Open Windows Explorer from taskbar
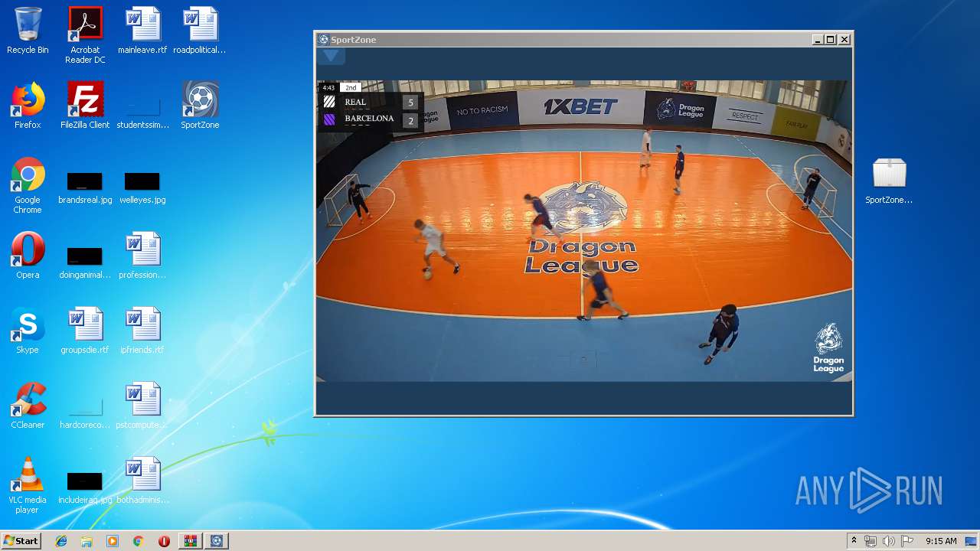Image resolution: width=980 pixels, height=551 pixels. 87,541
